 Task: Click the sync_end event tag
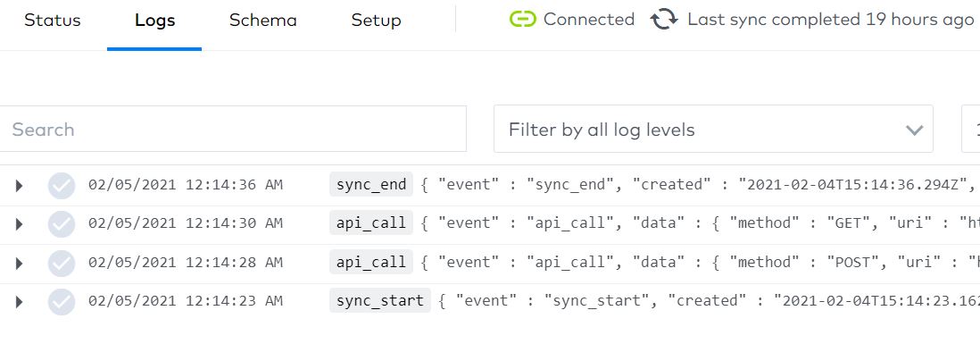click(371, 184)
